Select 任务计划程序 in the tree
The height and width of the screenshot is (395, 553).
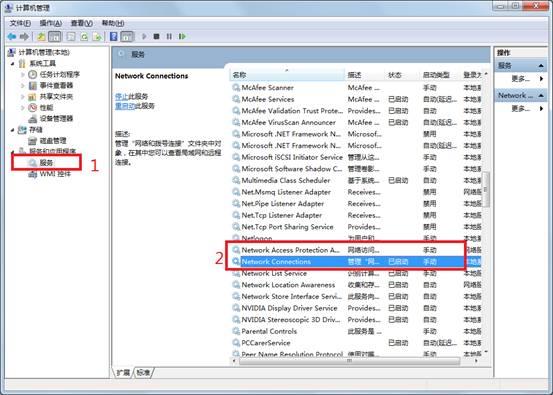click(x=59, y=74)
